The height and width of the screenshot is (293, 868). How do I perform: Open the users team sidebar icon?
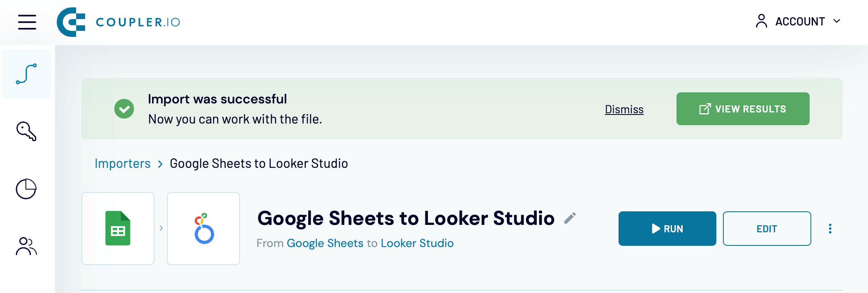[x=26, y=246]
